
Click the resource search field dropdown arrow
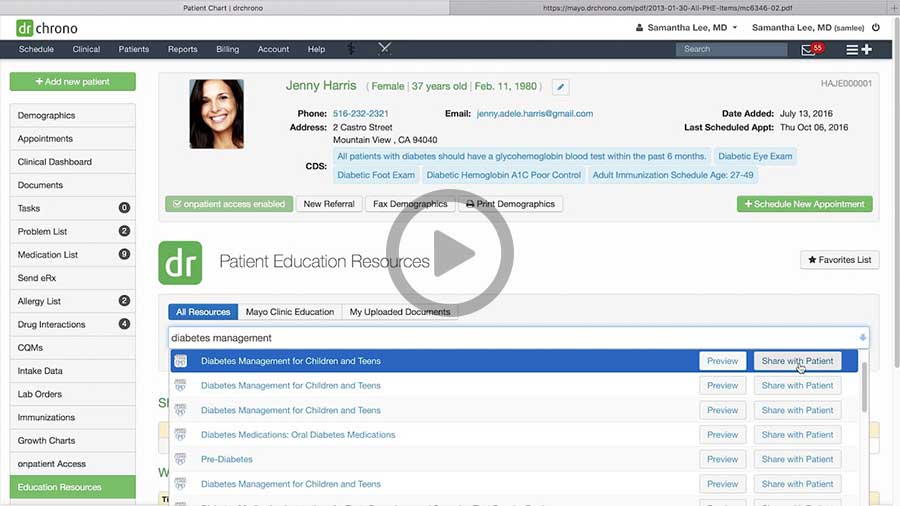(x=862, y=338)
